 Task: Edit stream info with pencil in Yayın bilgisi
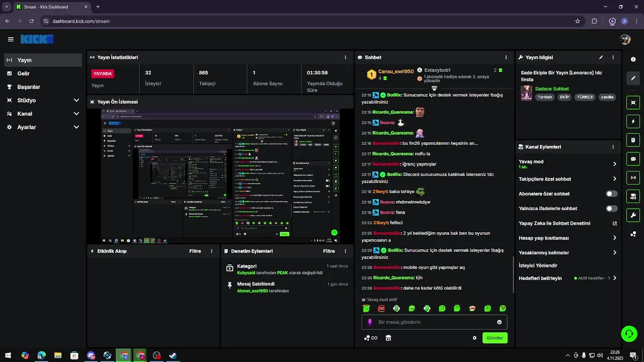601,57
